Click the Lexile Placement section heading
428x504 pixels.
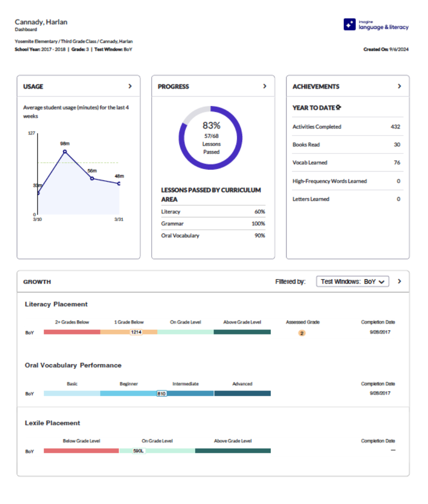click(52, 423)
